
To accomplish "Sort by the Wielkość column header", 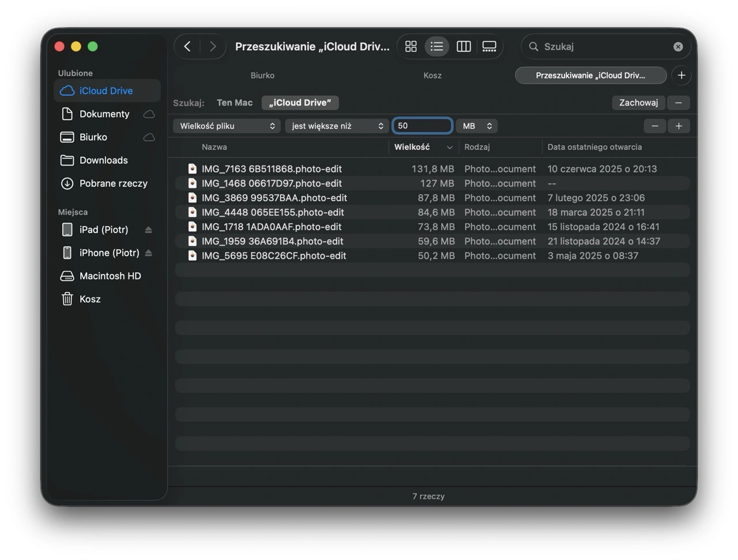I will pyautogui.click(x=412, y=147).
